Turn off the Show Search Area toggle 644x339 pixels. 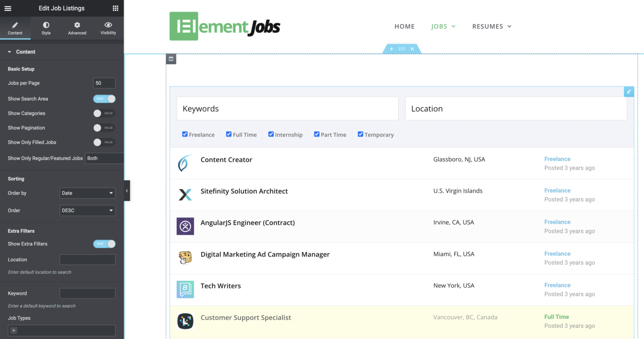click(x=104, y=99)
